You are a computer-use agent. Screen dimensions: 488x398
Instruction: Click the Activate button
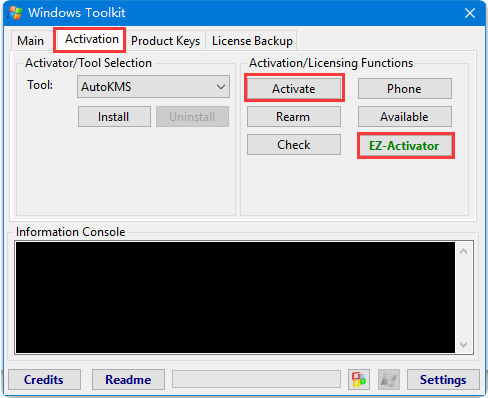[x=294, y=89]
